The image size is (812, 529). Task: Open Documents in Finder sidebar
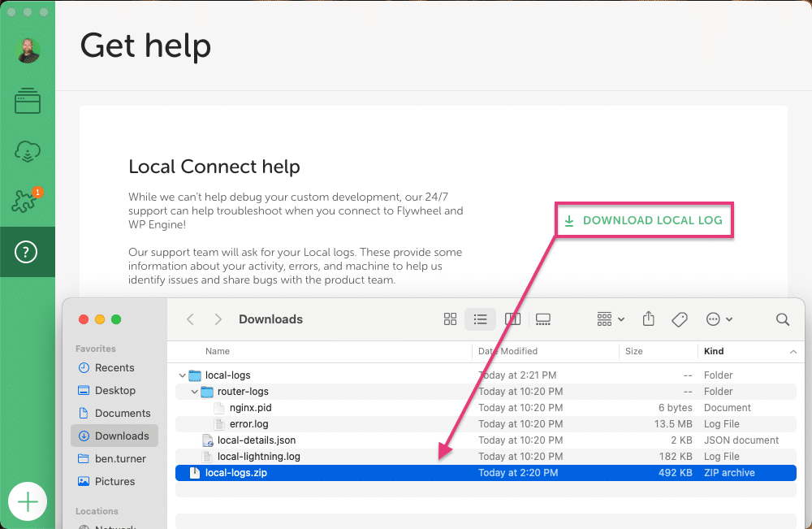pyautogui.click(x=114, y=414)
